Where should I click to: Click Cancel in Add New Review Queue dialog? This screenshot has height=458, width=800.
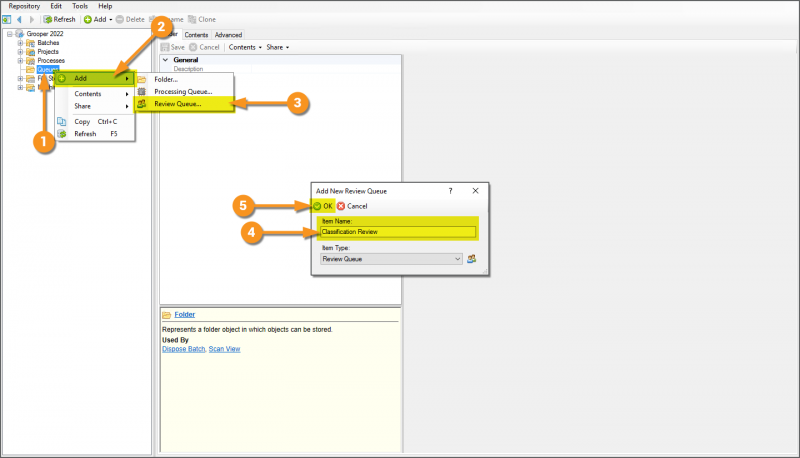click(352, 207)
